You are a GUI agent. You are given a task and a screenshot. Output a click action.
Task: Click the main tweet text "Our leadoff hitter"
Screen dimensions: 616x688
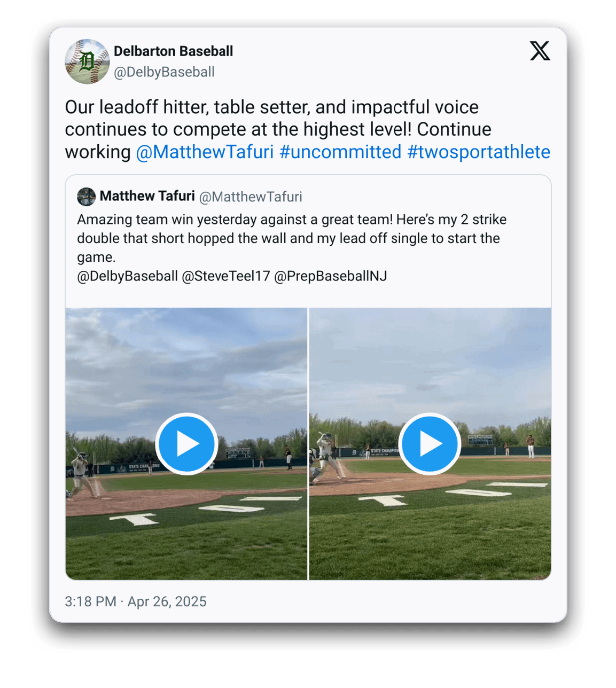308,129
